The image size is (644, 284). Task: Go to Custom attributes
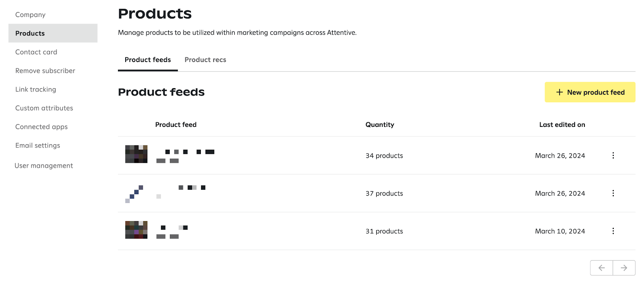pos(44,108)
